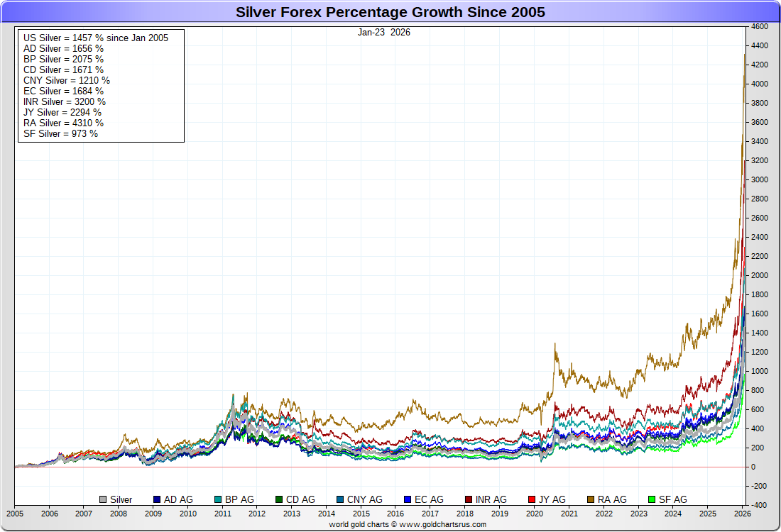Click the 'CD Silver = 1671 %' line
The width and height of the screenshot is (781, 532).
(x=63, y=70)
